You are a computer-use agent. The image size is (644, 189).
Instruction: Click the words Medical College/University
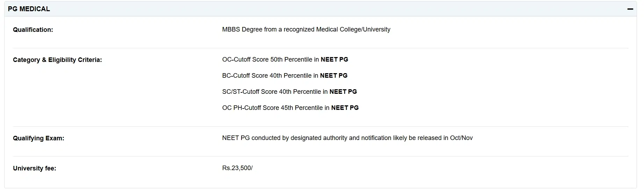[353, 29]
